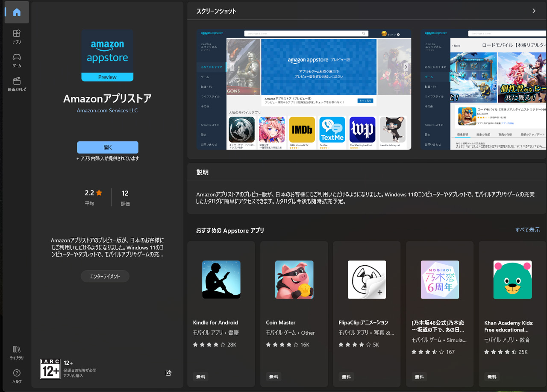Open the ゲーム section in sidebar
The width and height of the screenshot is (547, 392).
point(17,60)
